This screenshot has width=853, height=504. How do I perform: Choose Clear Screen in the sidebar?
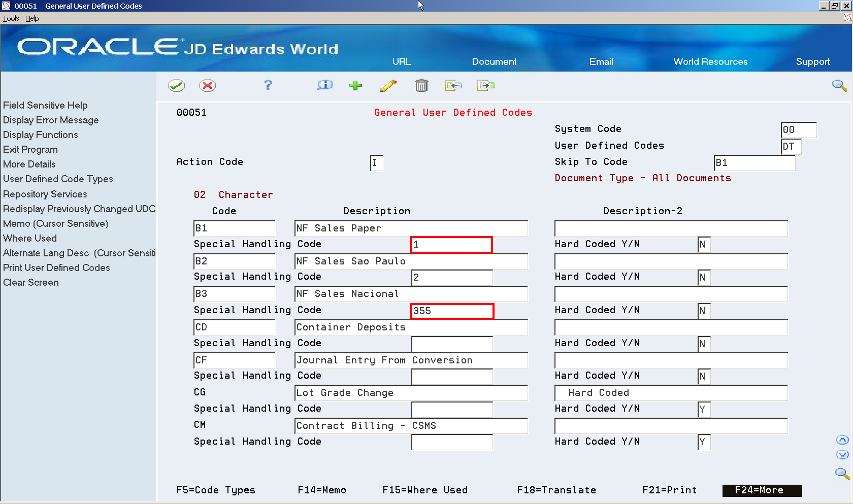click(31, 282)
